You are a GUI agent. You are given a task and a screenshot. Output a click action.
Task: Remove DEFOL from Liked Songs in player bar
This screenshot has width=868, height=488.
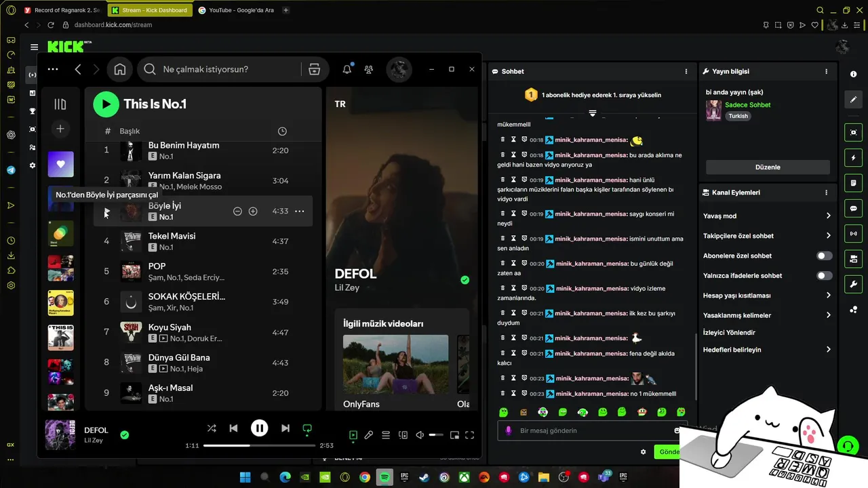[124, 435]
